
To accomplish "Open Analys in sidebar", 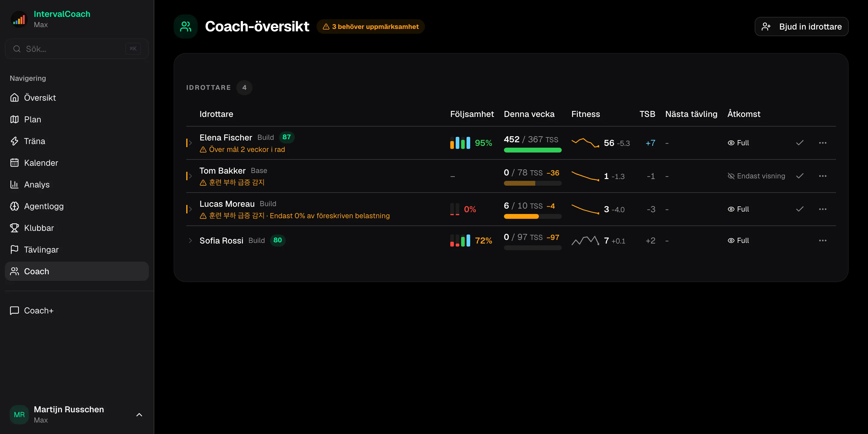I will click(77, 185).
